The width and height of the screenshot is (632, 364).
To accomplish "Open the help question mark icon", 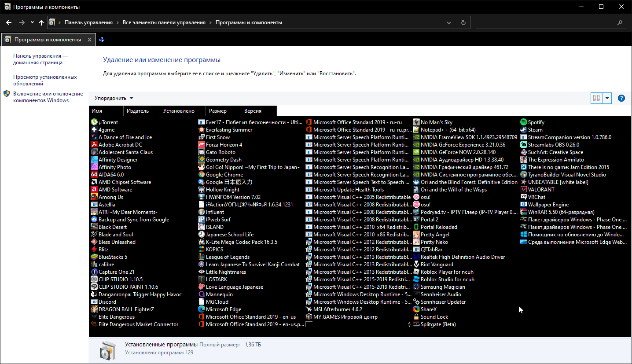I will (x=621, y=98).
